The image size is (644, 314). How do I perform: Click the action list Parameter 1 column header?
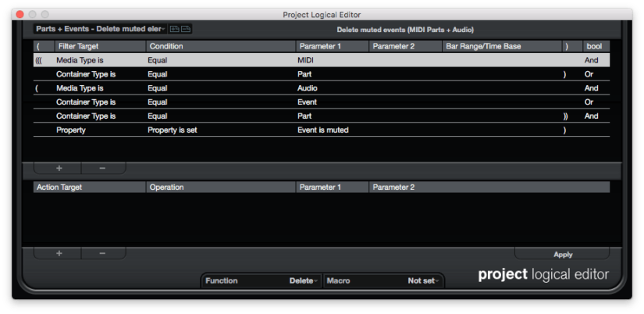pyautogui.click(x=333, y=187)
